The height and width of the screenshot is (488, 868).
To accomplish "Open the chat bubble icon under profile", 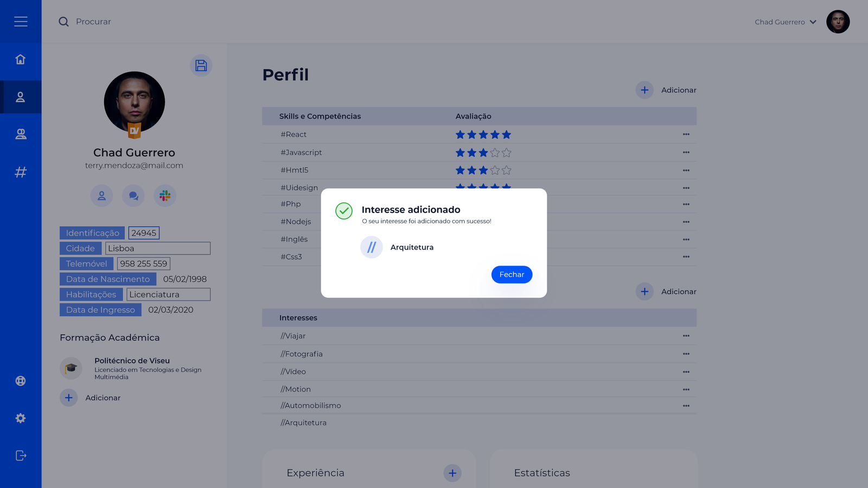I will pyautogui.click(x=133, y=196).
